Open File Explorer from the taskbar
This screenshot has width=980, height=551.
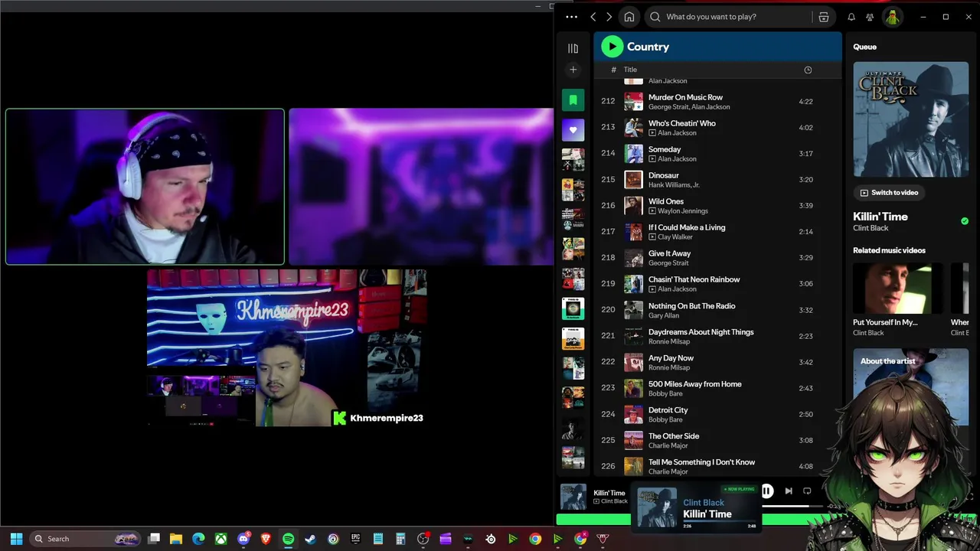pos(175,539)
